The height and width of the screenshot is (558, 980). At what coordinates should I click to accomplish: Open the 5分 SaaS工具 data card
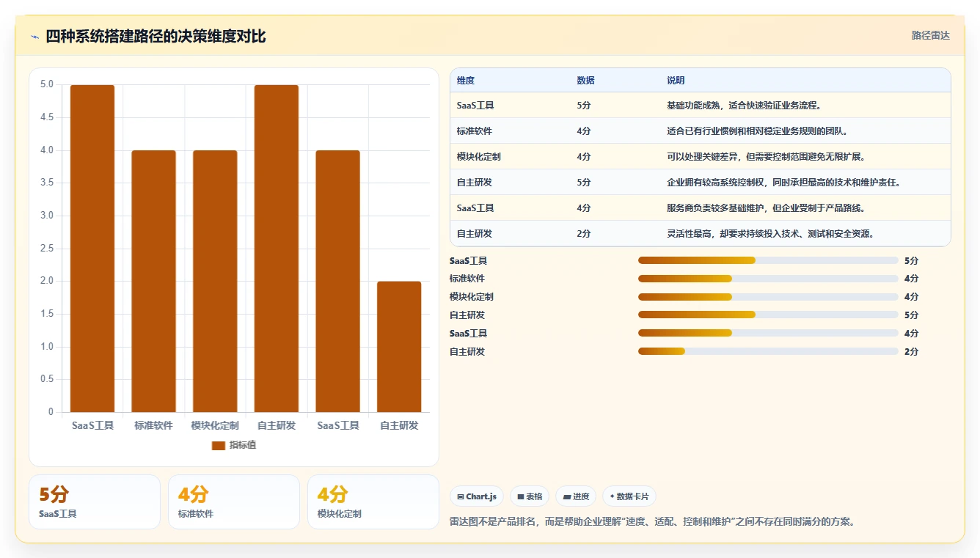point(95,502)
